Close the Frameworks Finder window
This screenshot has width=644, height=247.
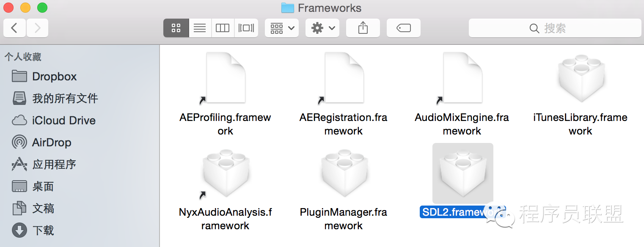(x=8, y=8)
